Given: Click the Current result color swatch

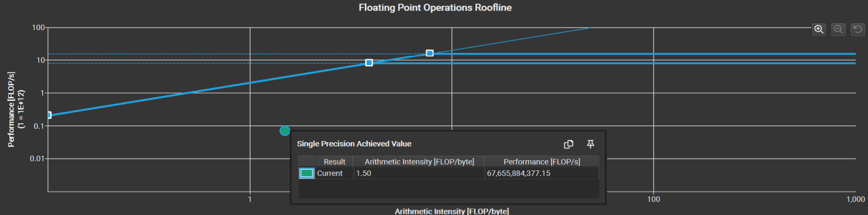Looking at the screenshot, I should click(306, 173).
